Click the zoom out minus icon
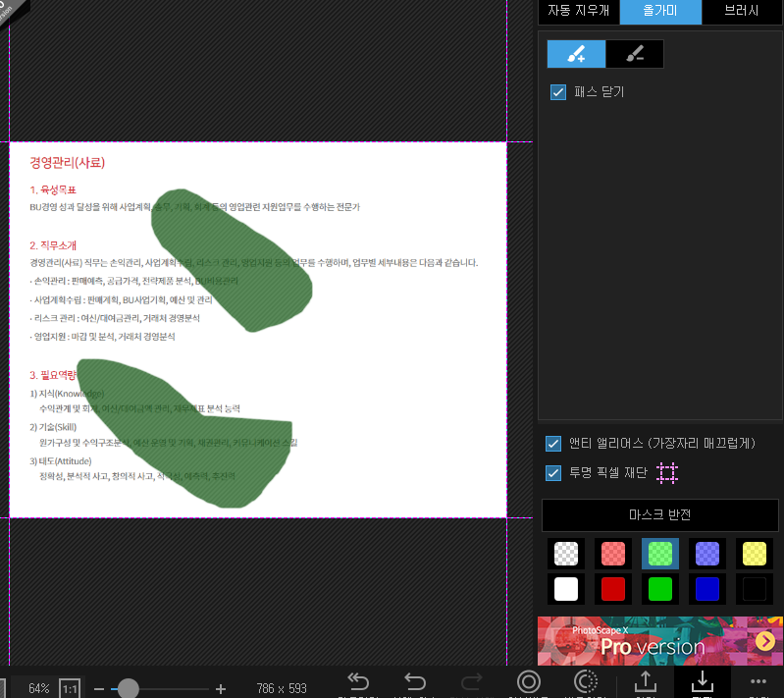Image resolution: width=784 pixels, height=698 pixels. [x=99, y=689]
